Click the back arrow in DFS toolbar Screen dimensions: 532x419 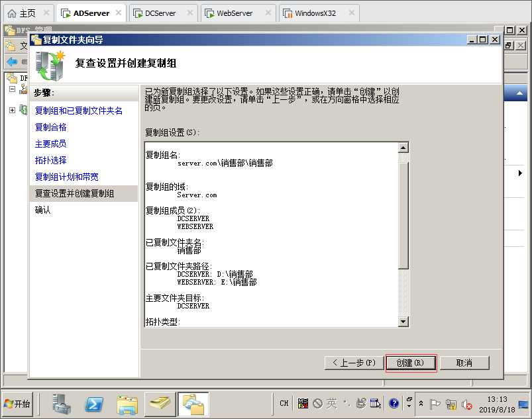[12, 62]
